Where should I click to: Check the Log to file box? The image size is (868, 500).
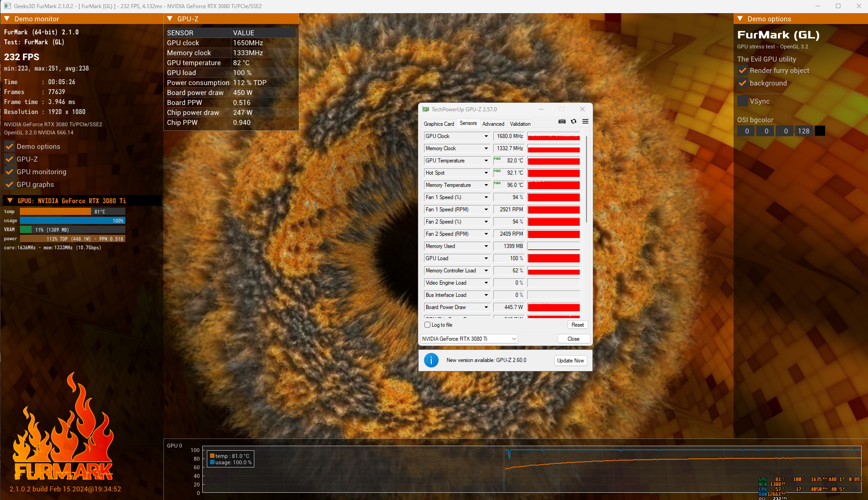(x=427, y=325)
